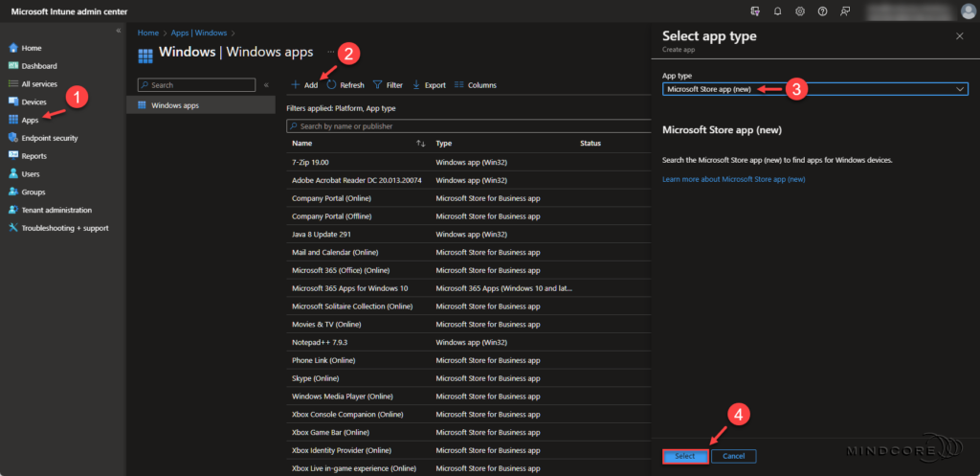Viewport: 980px width, 476px height.
Task: Open Notepad++ 7.9.3 app
Action: [318, 343]
